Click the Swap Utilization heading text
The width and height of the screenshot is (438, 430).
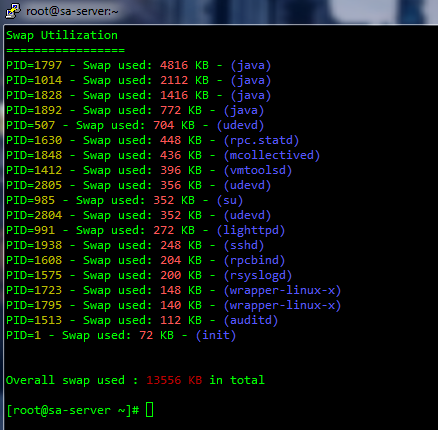point(62,35)
